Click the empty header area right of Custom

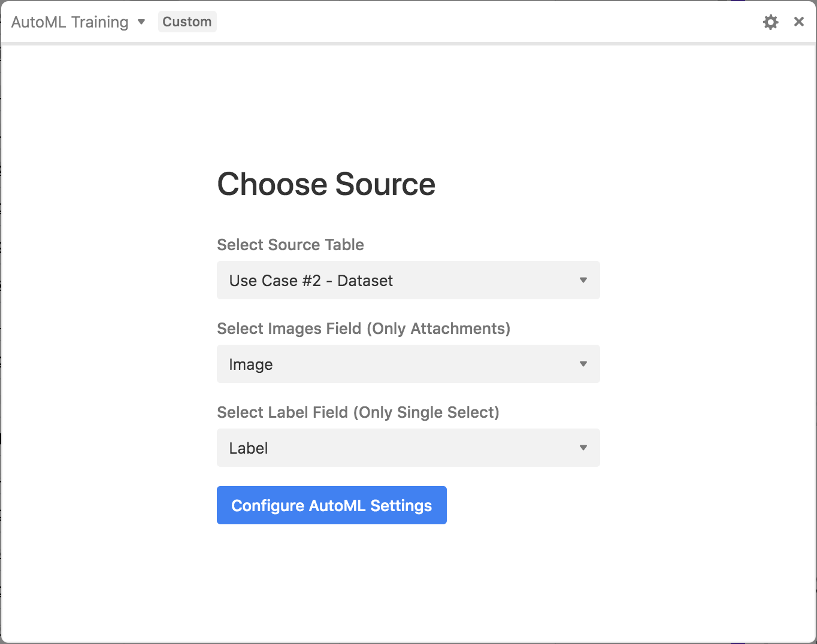(479, 22)
